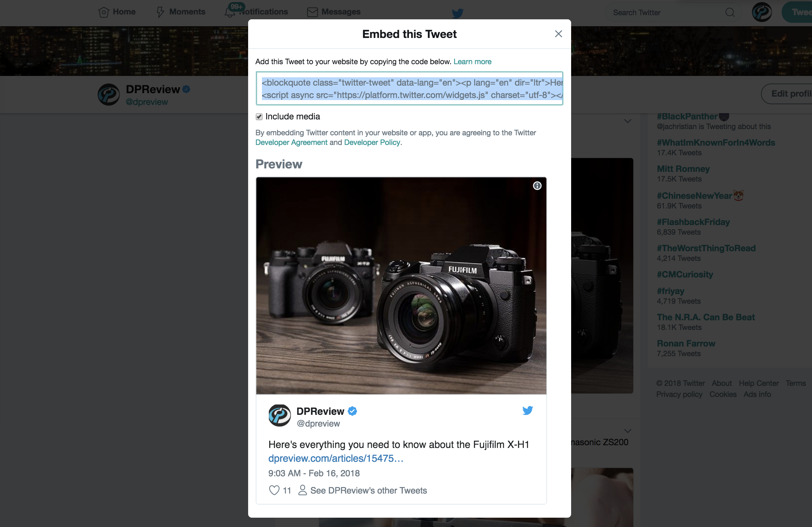Open #friyay trend
This screenshot has height=527, width=812.
point(671,291)
